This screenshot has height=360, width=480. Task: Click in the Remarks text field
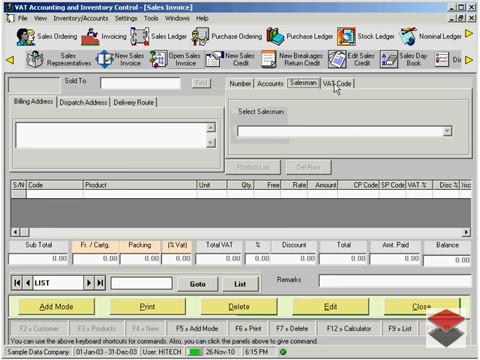coord(395,281)
